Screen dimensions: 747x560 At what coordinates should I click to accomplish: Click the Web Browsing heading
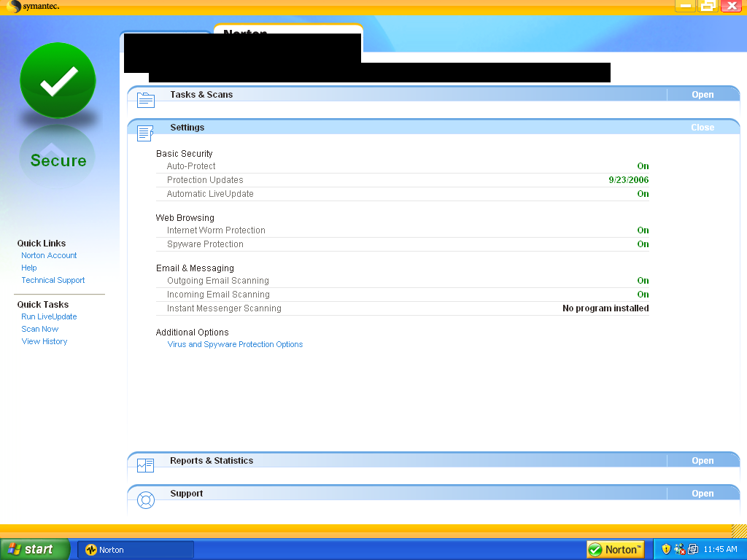pos(185,218)
